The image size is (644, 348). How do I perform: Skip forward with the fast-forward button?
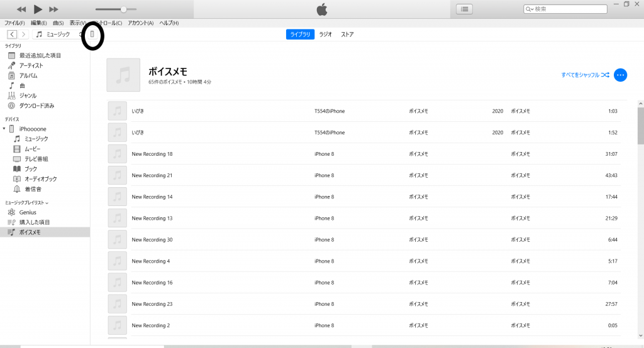[53, 9]
